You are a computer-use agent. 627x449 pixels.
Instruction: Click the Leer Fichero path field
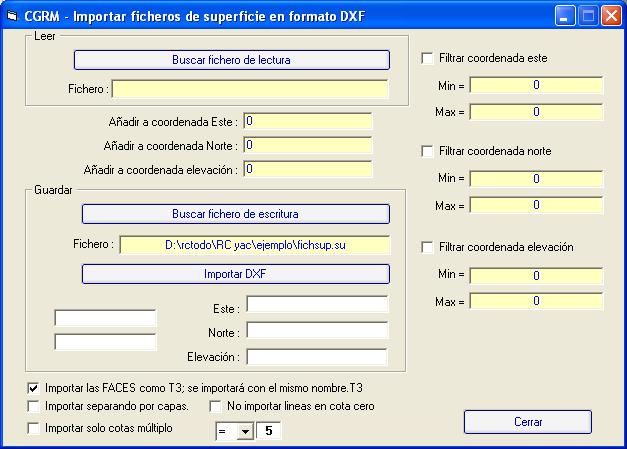[x=250, y=89]
